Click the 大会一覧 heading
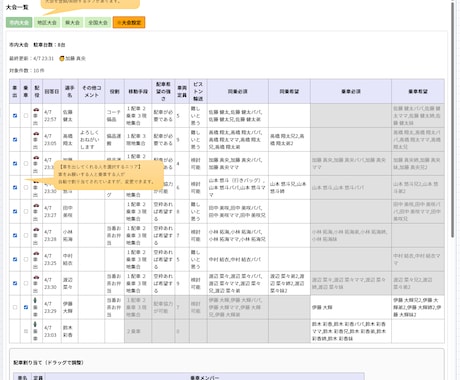The image size is (460, 380). click(17, 7)
